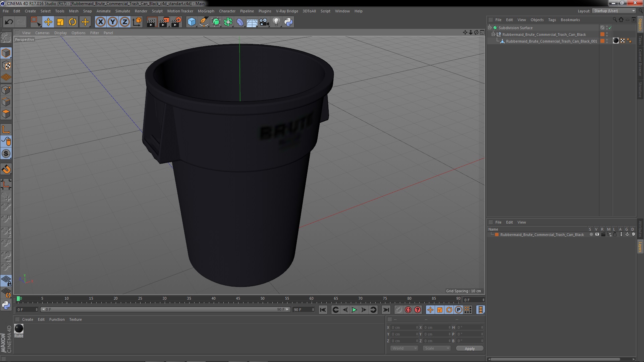Toggle Snap enable icon
Viewport: 644px width, 362px height.
(6, 169)
